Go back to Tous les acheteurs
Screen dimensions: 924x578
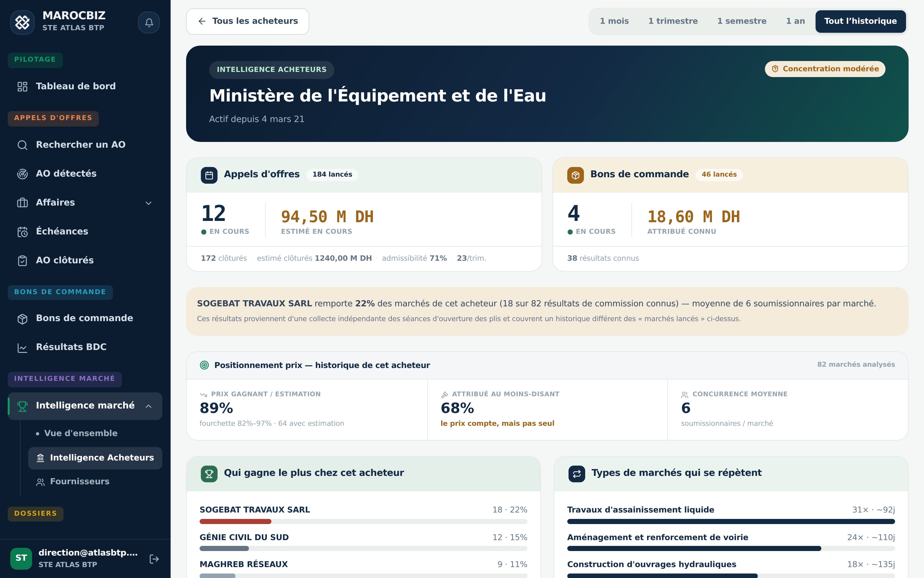coord(247,22)
